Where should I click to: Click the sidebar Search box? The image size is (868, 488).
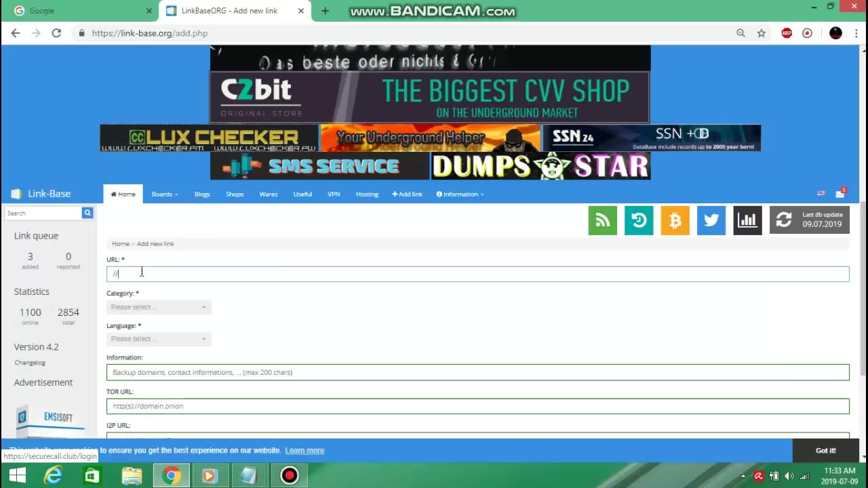click(x=43, y=213)
